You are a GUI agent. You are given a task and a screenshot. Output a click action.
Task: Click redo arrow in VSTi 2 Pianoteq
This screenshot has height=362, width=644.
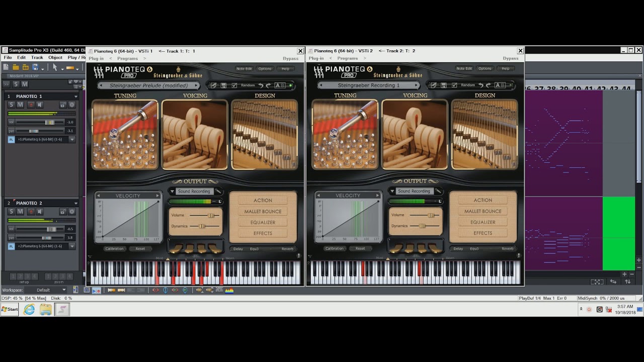pos(488,85)
